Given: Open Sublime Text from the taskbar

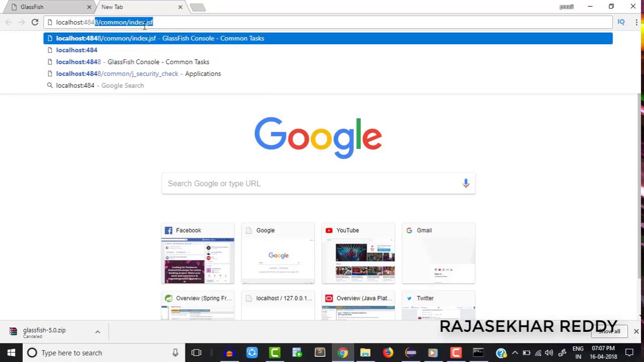Looking at the screenshot, I should point(320,353).
